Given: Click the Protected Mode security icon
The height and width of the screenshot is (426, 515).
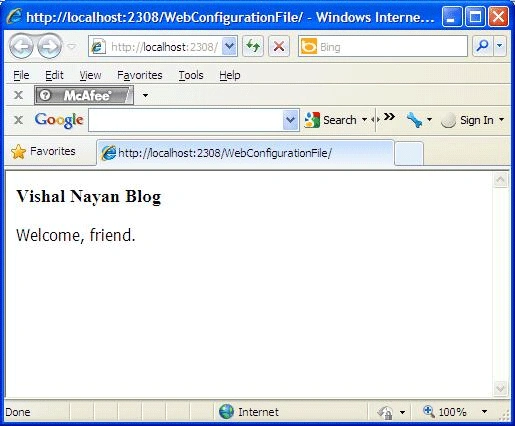Looking at the screenshot, I should click(385, 413).
